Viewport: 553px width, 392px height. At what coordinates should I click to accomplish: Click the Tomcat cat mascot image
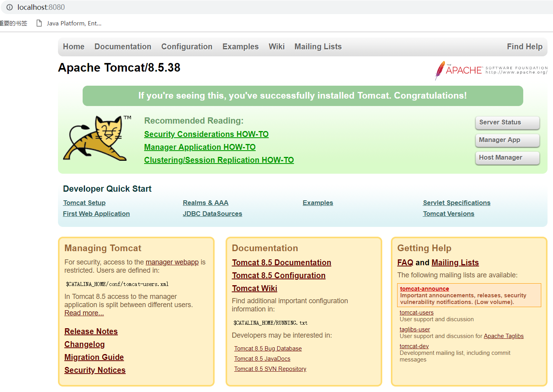[97, 138]
